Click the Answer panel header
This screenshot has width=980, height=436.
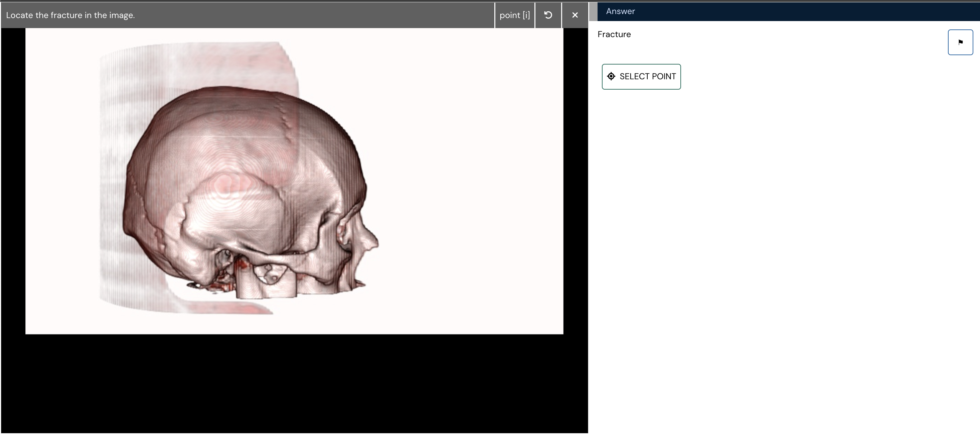click(x=788, y=11)
